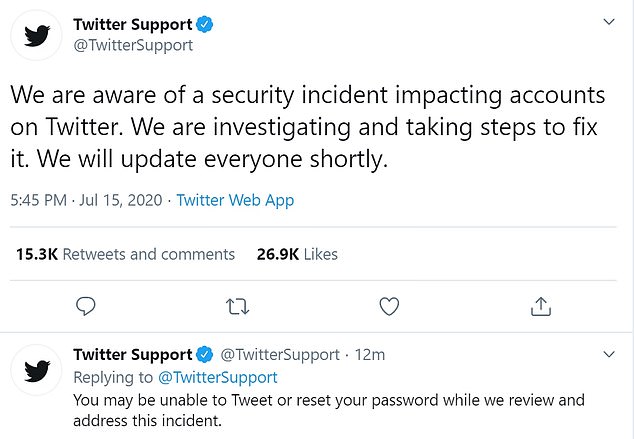Click the reply speech bubble icon
634x439 pixels.
point(86,306)
